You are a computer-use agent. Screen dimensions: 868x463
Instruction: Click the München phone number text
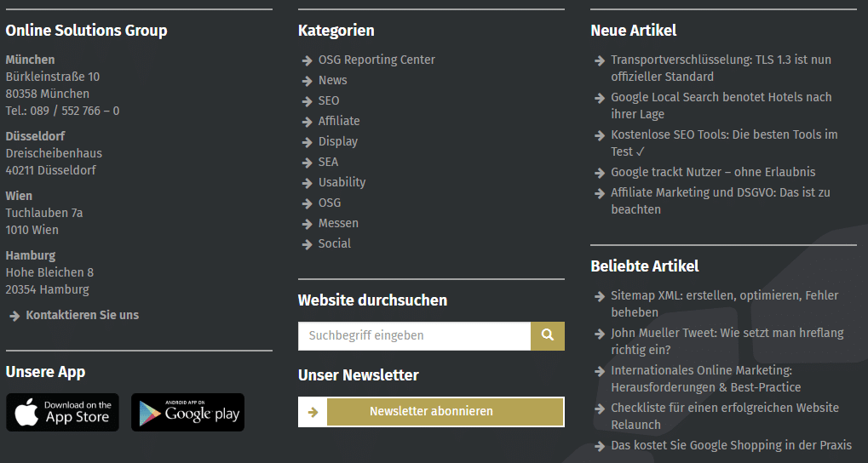tap(62, 111)
